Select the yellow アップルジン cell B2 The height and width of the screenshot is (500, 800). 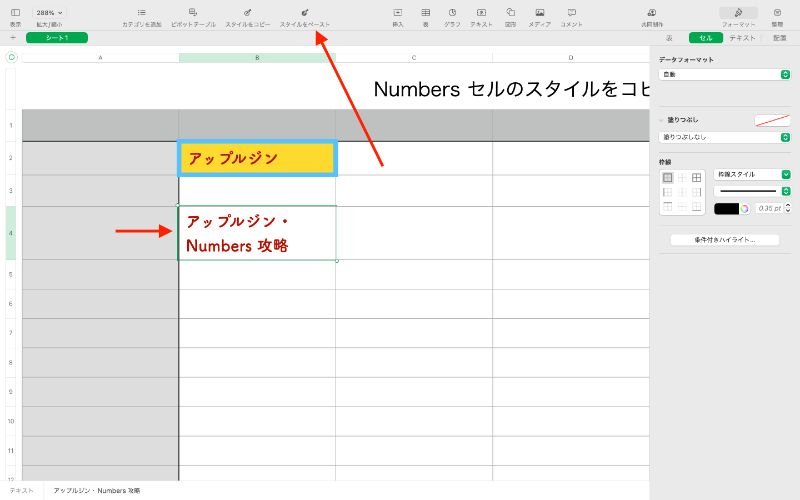(x=257, y=158)
